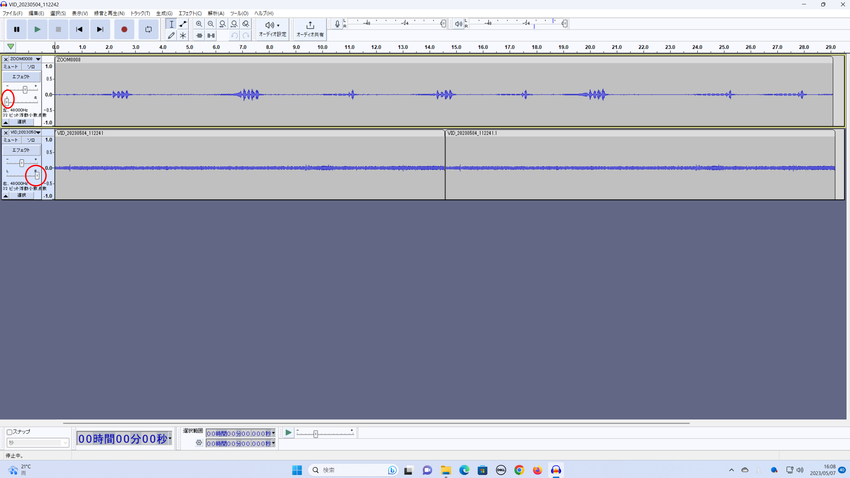Click 選択 button on ZOOM0008 track

[x=22, y=122]
